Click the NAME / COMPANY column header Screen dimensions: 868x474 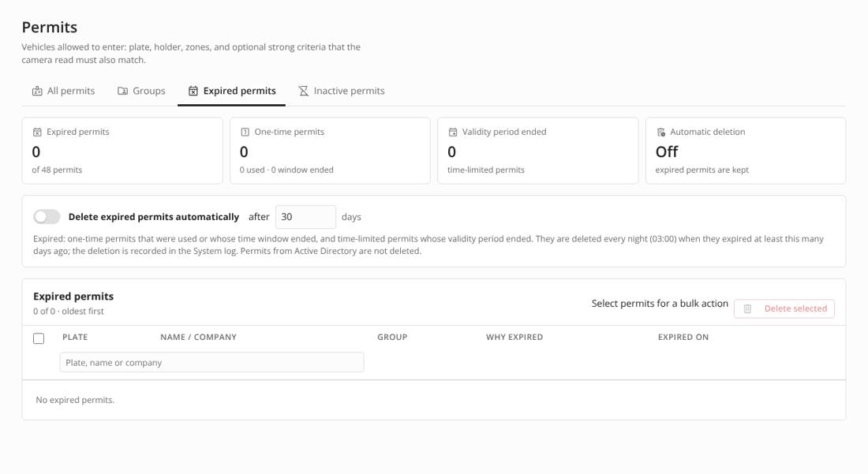198,337
